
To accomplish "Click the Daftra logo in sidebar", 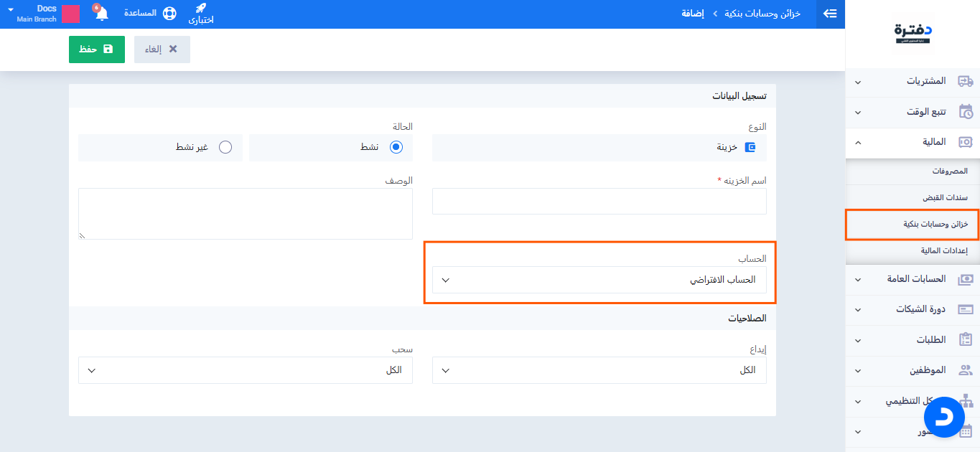I will click(x=913, y=32).
